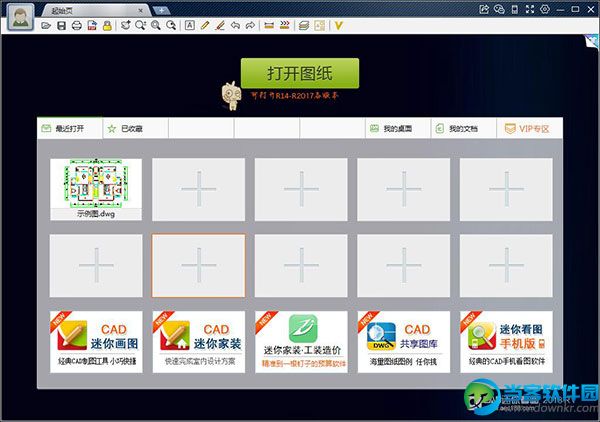Close the 起始页 tab with its x
The image size is (600, 422).
tap(140, 11)
